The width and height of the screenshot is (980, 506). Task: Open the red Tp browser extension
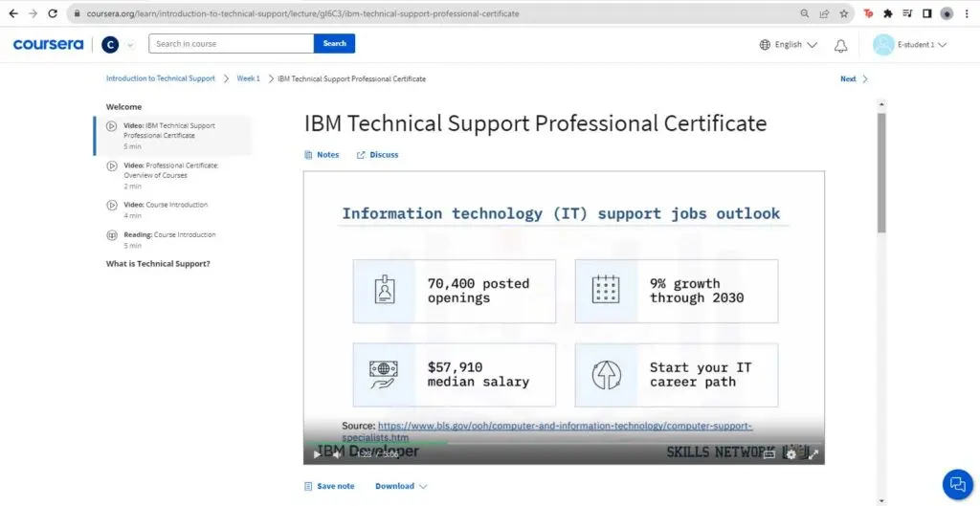[x=868, y=13]
